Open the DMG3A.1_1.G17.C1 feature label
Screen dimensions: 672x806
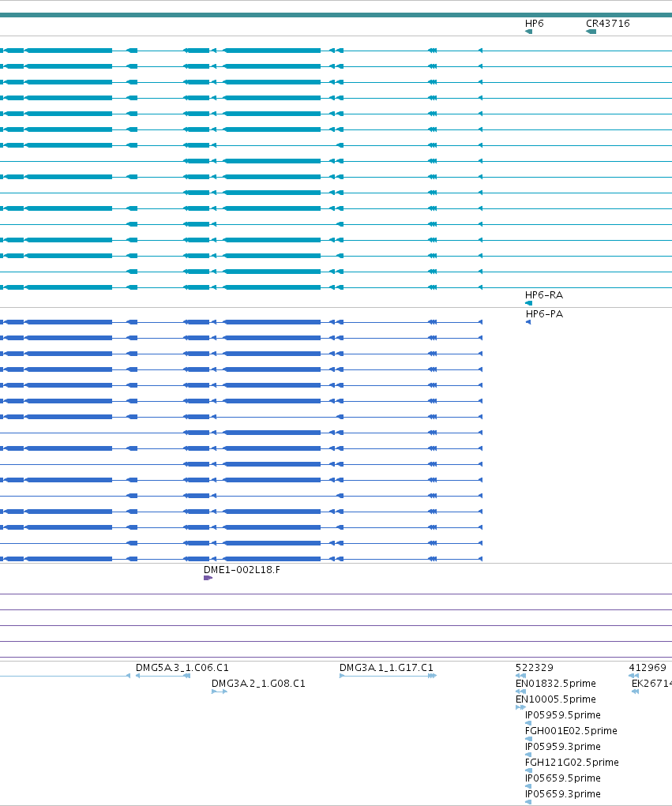pyautogui.click(x=386, y=668)
